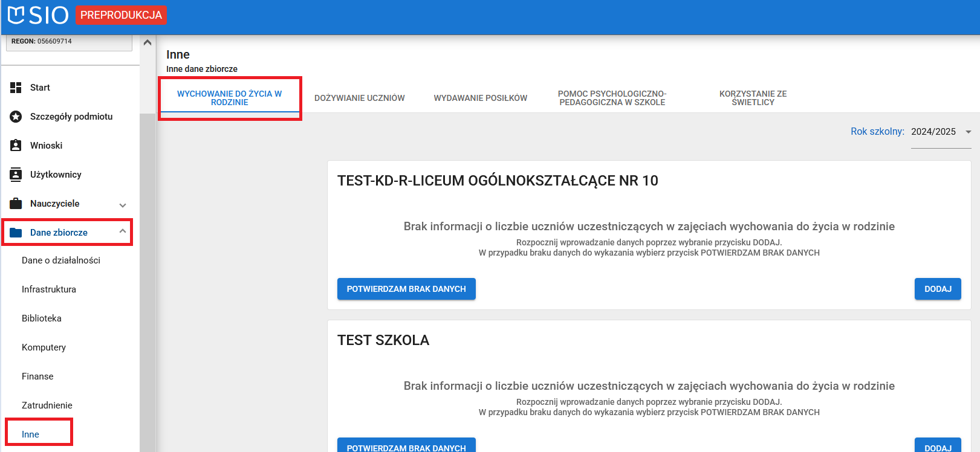Open Infrastruktura in the sidebar
This screenshot has height=452, width=980.
49,289
